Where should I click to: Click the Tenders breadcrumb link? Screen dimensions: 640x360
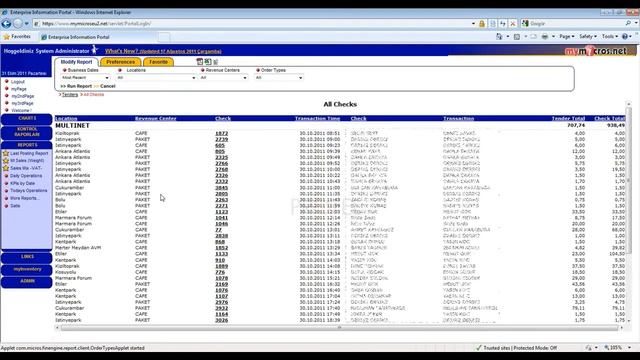[x=69, y=95]
